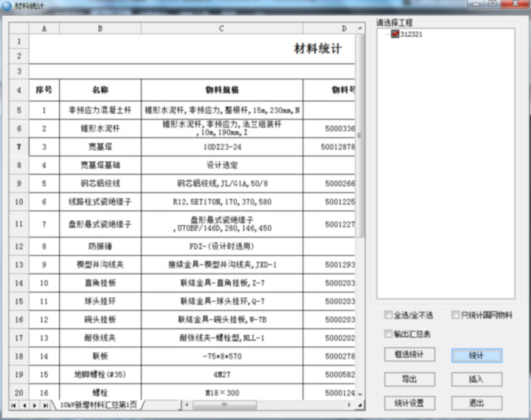Click the previous sheet navigation arrow
Screen dimensions: 531x420
(24, 405)
